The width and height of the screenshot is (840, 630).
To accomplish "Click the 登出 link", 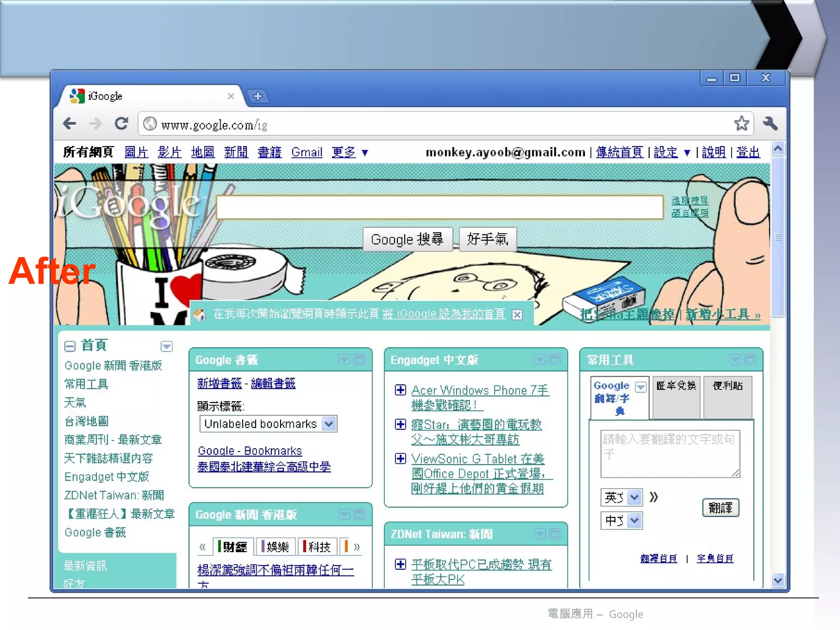I will coord(748,153).
